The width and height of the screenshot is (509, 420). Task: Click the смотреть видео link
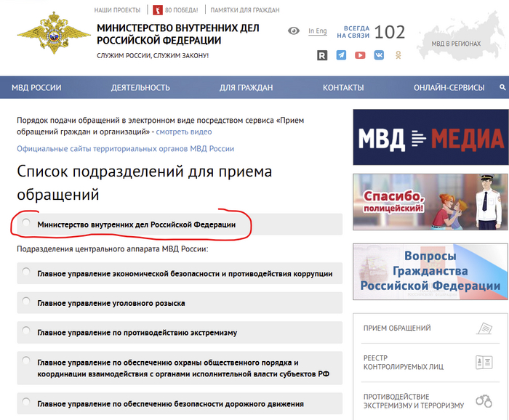(184, 132)
